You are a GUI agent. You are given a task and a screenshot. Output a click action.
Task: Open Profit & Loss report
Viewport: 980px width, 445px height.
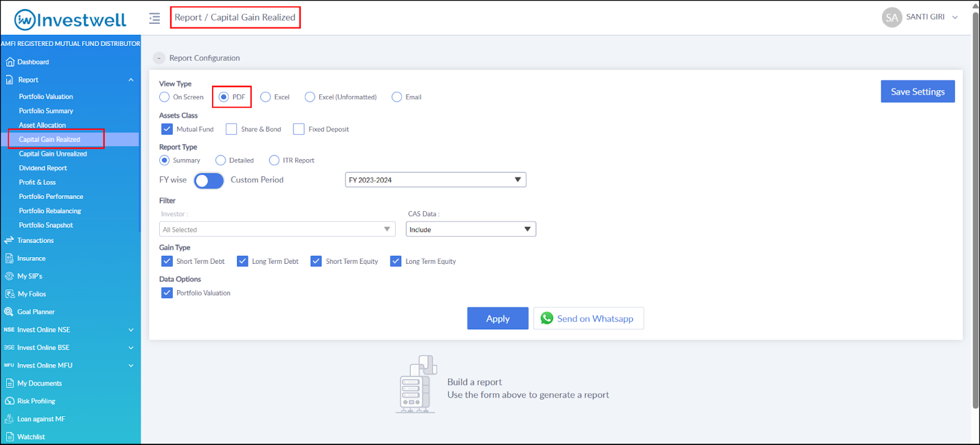[37, 182]
